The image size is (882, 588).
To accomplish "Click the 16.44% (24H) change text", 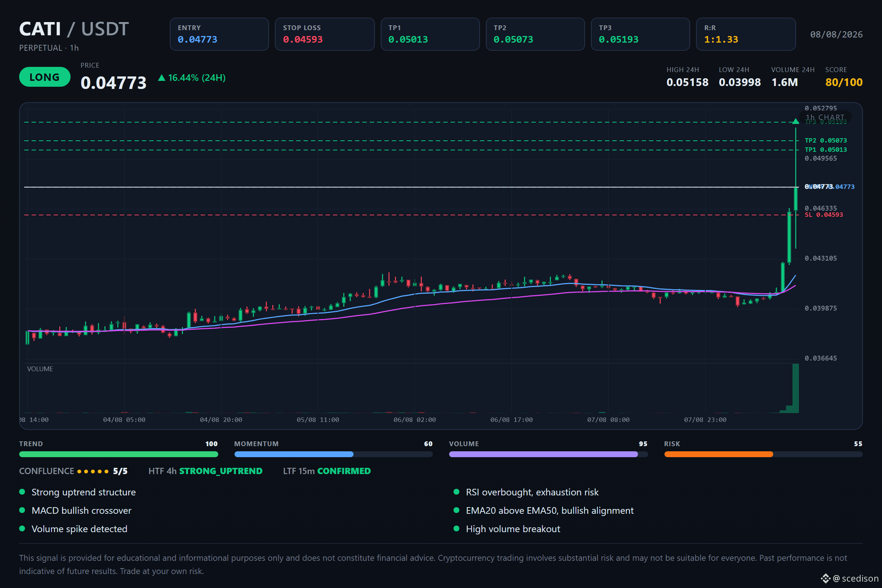I will pos(197,78).
